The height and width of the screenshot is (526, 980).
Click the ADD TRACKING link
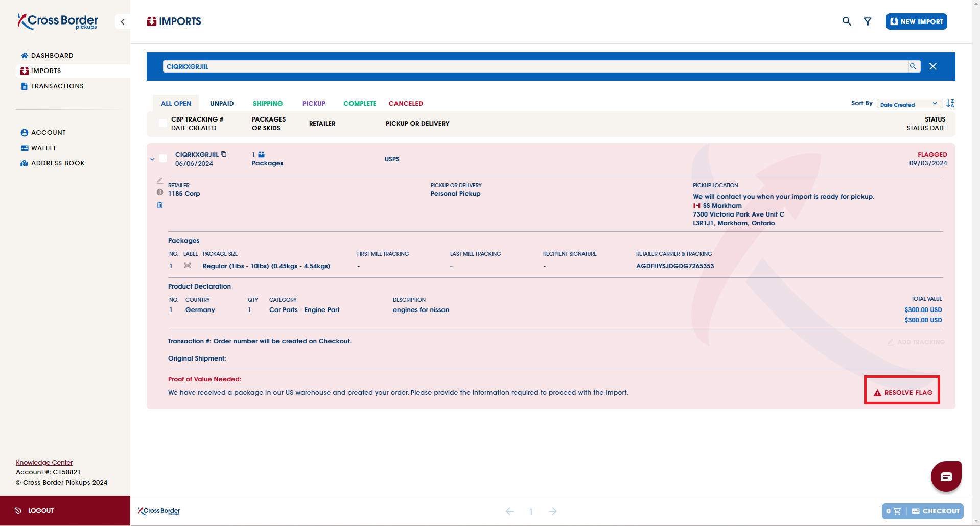(x=916, y=342)
